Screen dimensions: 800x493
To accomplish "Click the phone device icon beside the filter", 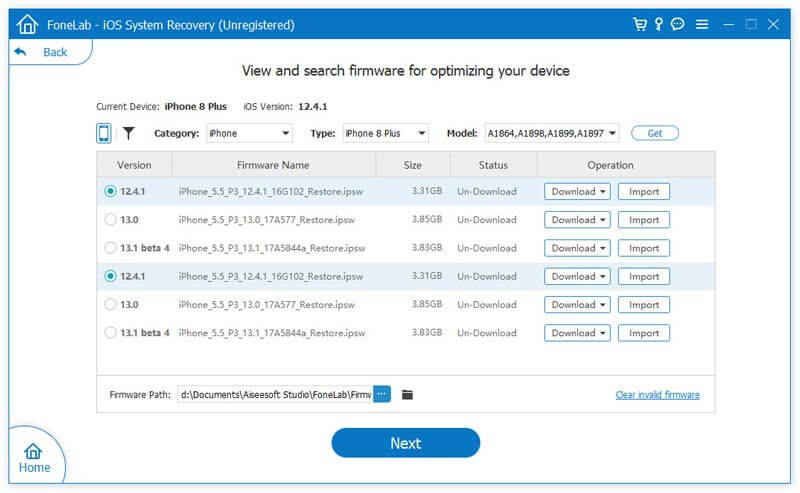I will point(104,133).
